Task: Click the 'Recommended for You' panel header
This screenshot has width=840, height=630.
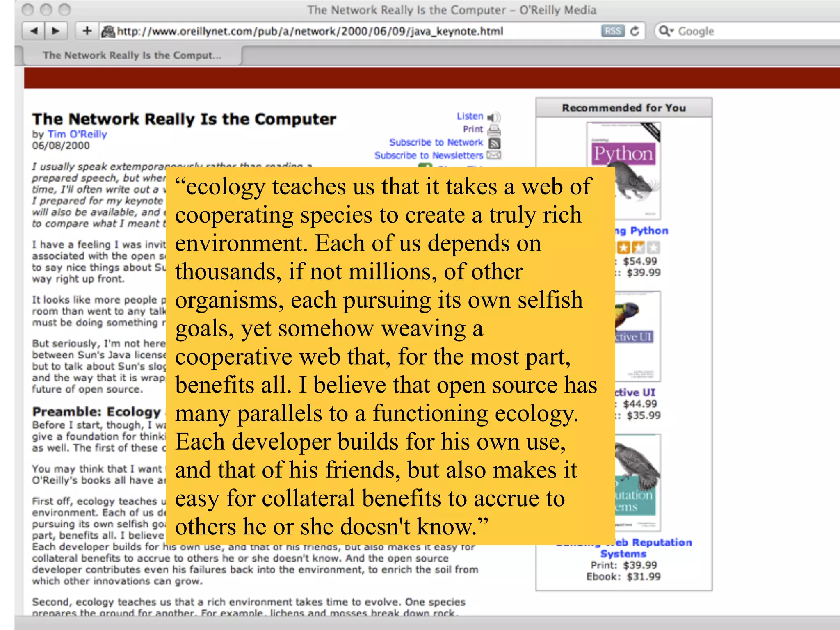Action: click(624, 108)
